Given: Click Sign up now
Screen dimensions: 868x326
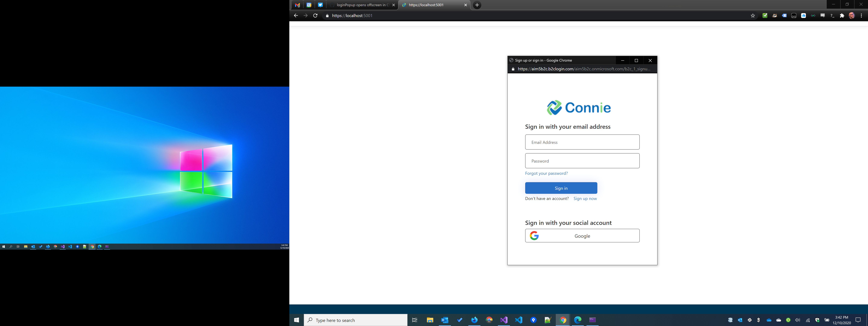Looking at the screenshot, I should coord(585,198).
